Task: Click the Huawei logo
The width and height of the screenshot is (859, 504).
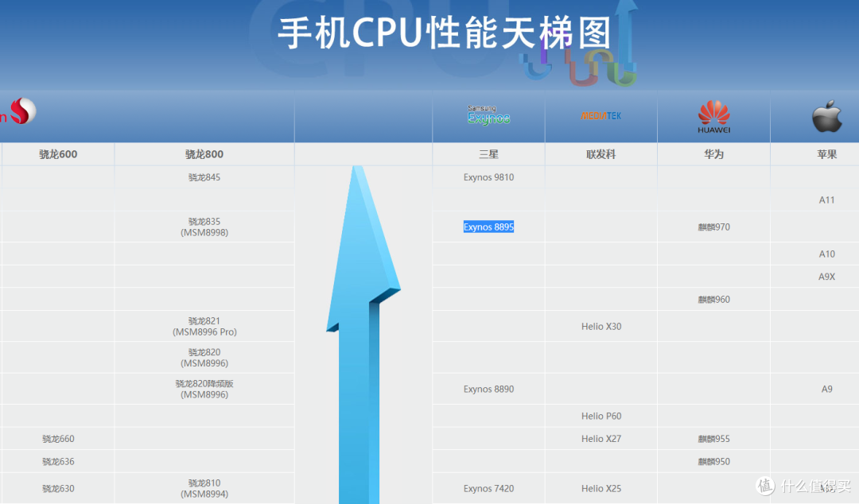Action: point(713,116)
